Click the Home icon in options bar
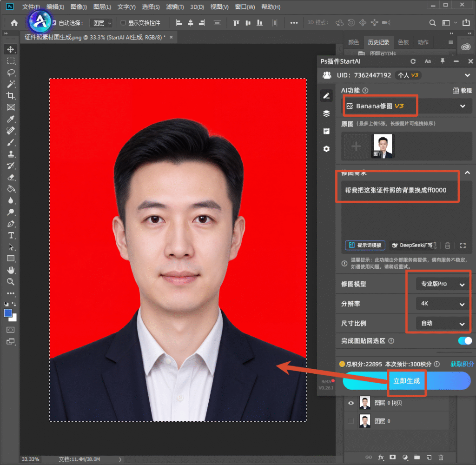The width and height of the screenshot is (476, 465). click(x=14, y=23)
